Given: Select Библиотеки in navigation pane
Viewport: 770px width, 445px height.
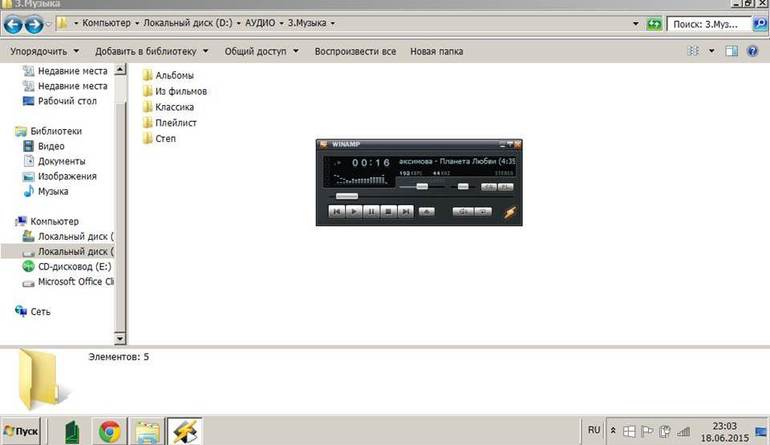Looking at the screenshot, I should pyautogui.click(x=49, y=131).
